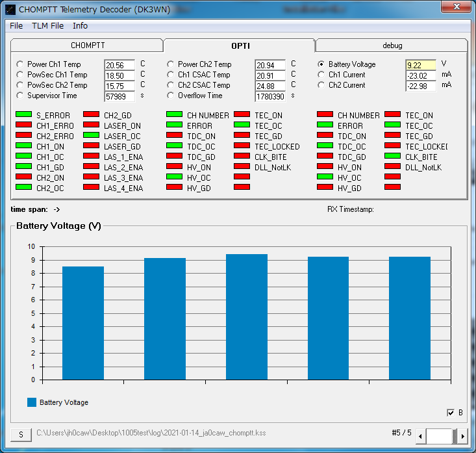Image resolution: width=476 pixels, height=453 pixels.
Task: Click the red LAS_1_ENA status indicator
Action: coord(92,156)
